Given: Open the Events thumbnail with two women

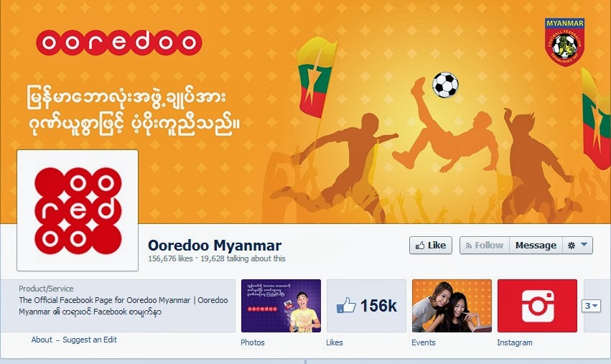Looking at the screenshot, I should pos(452,306).
